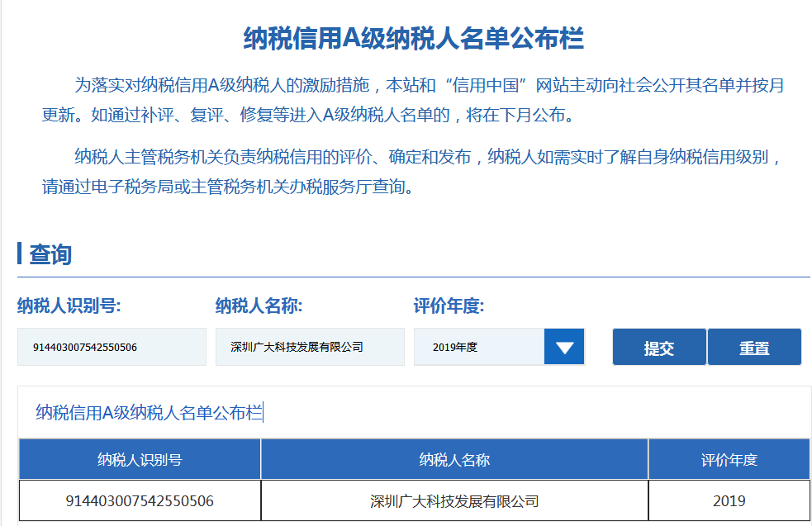Image resolution: width=812 pixels, height=526 pixels.
Task: Click the 纳税人识别号: form label
Action: [69, 306]
